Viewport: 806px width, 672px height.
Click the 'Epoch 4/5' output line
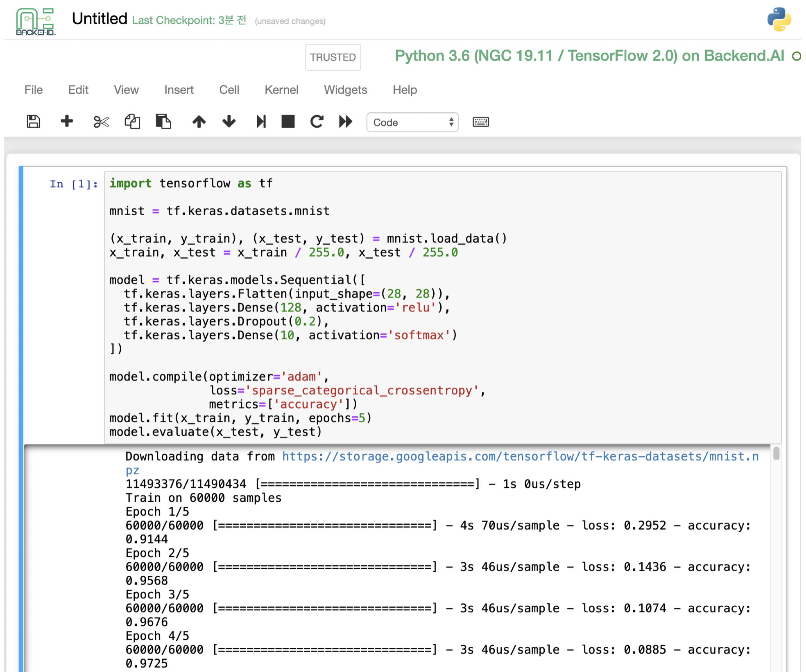157,636
